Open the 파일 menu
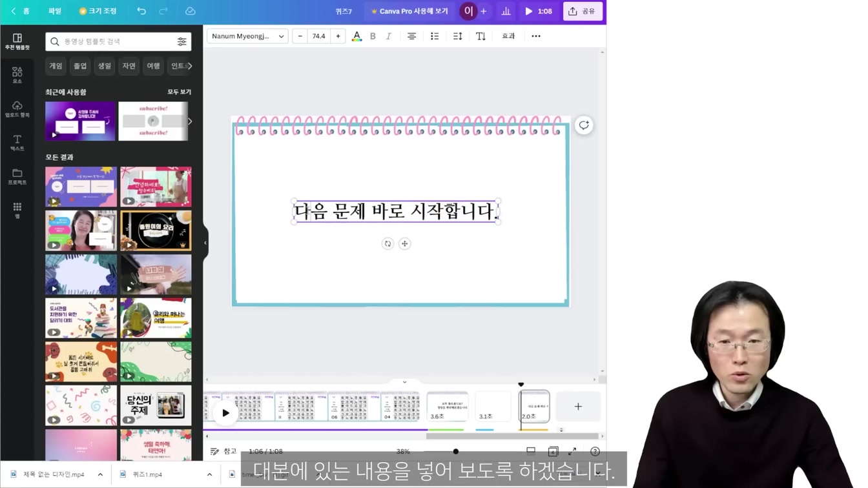This screenshot has height=488, width=868. click(55, 11)
